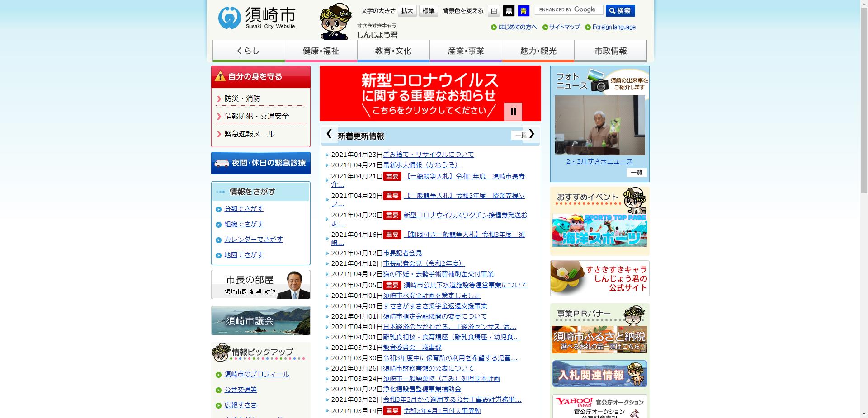868x418 pixels.
Task: Switch background color to black
Action: (509, 11)
